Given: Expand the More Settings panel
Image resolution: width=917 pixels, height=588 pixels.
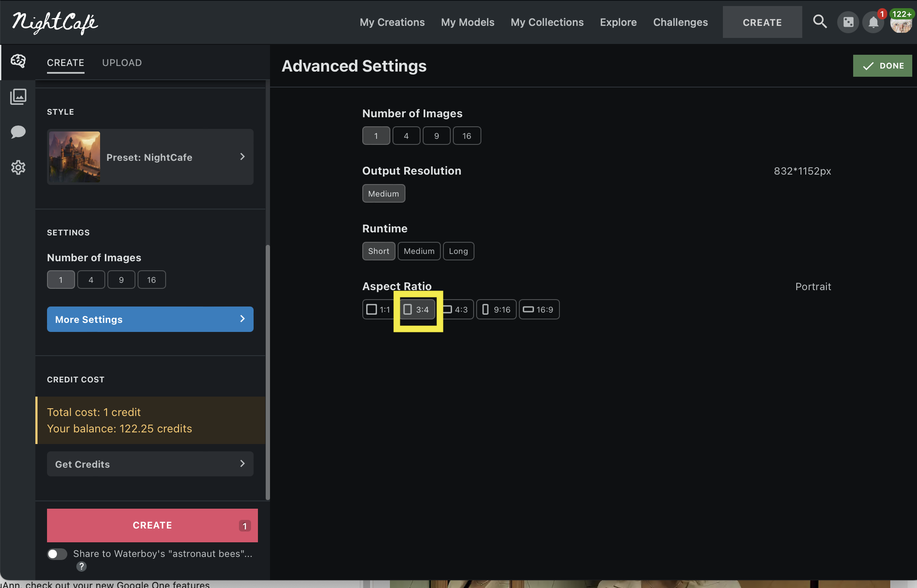Looking at the screenshot, I should point(150,319).
